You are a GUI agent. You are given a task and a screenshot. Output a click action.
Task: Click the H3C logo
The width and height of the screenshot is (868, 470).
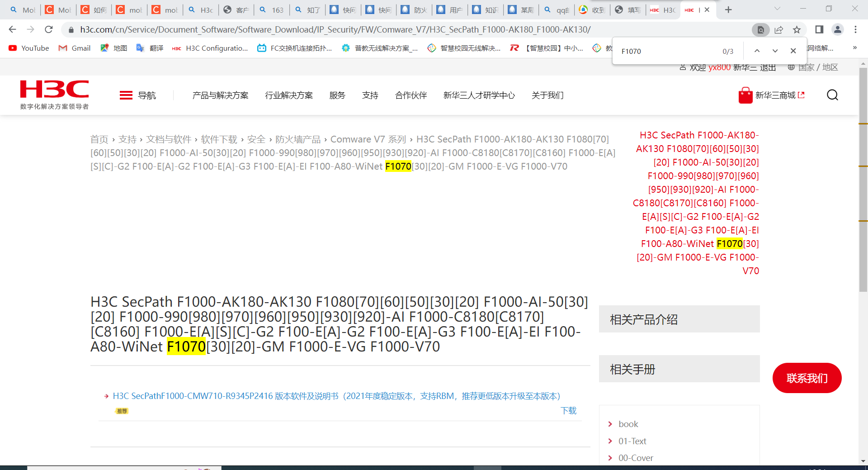tap(54, 95)
